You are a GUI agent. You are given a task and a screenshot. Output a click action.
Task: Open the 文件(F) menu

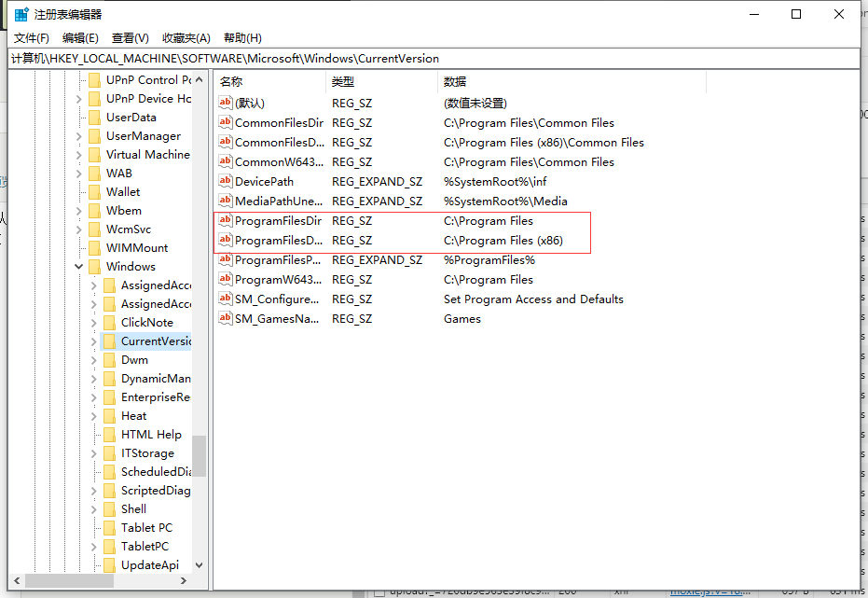[x=31, y=38]
